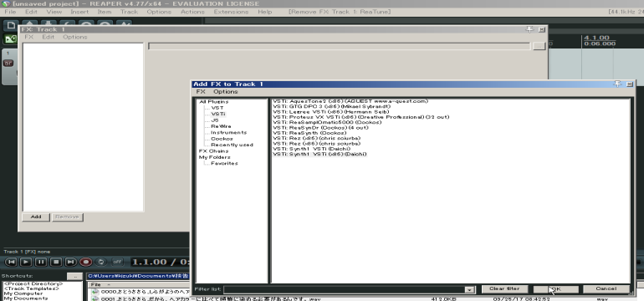Open the Insert menu
This screenshot has height=301, width=644.
click(79, 12)
